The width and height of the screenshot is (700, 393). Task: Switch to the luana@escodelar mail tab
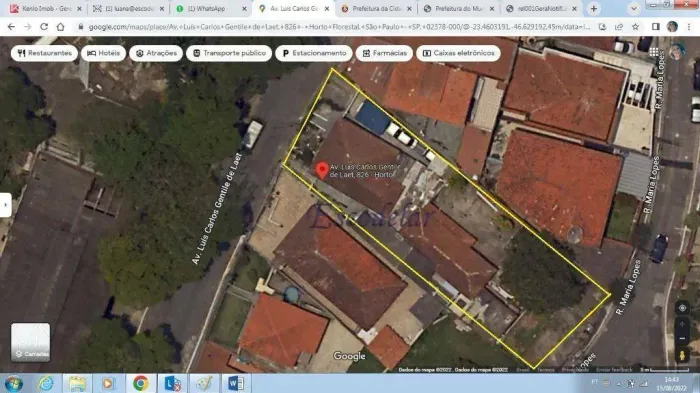(x=128, y=8)
